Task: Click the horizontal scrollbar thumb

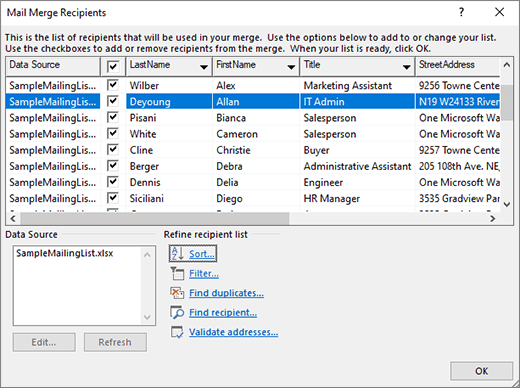Action: 155,219
